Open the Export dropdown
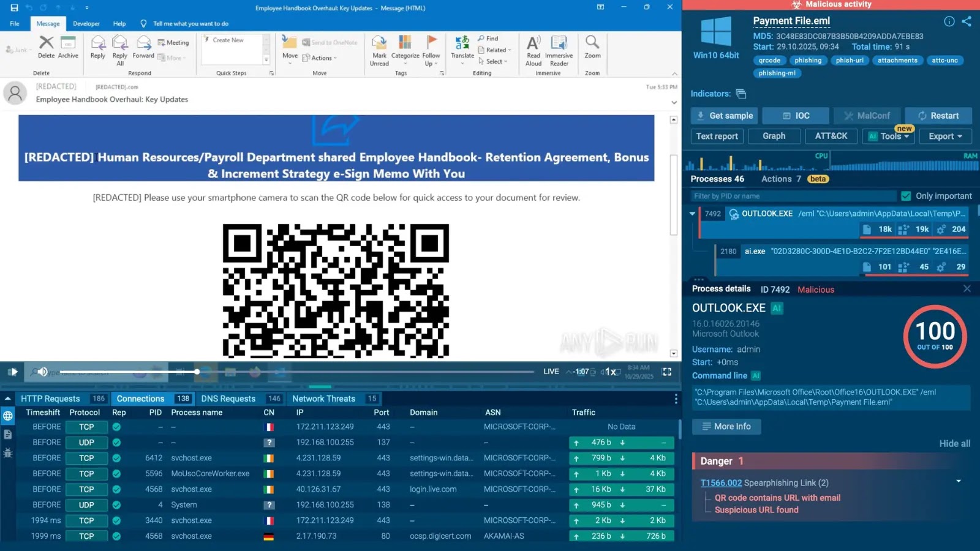 944,136
